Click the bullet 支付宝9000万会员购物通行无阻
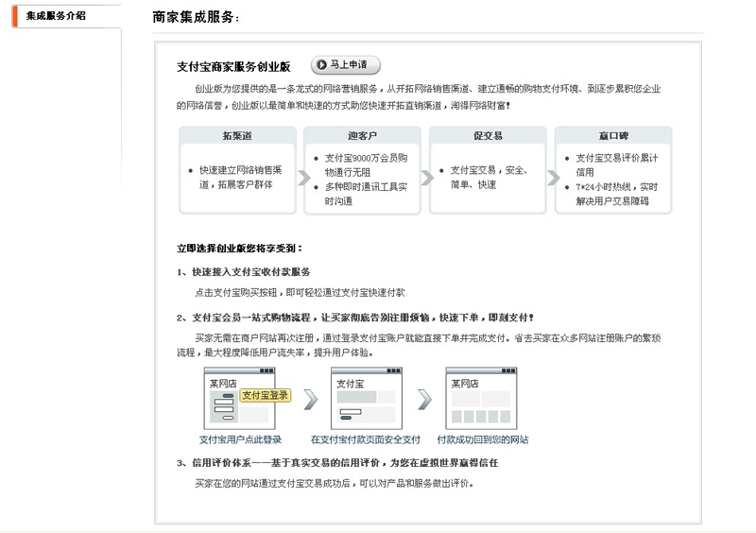 point(366,165)
